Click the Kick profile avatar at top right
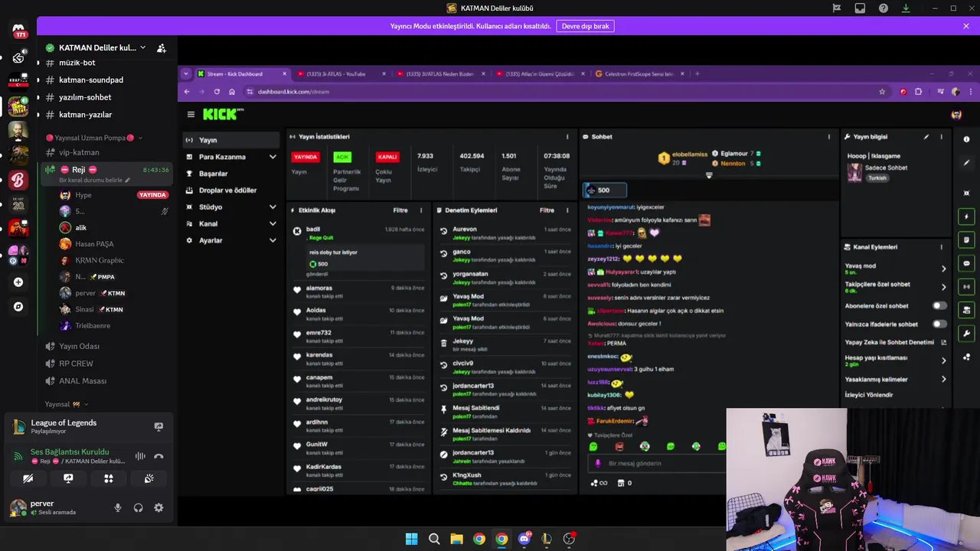 pyautogui.click(x=956, y=115)
